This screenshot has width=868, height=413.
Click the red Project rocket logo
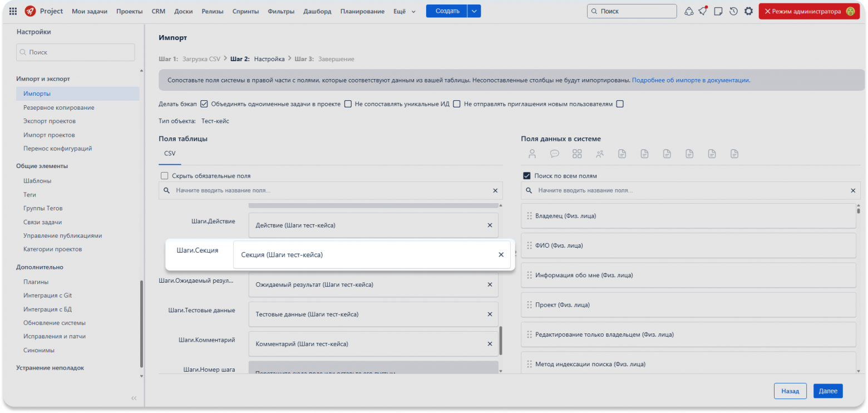(31, 11)
